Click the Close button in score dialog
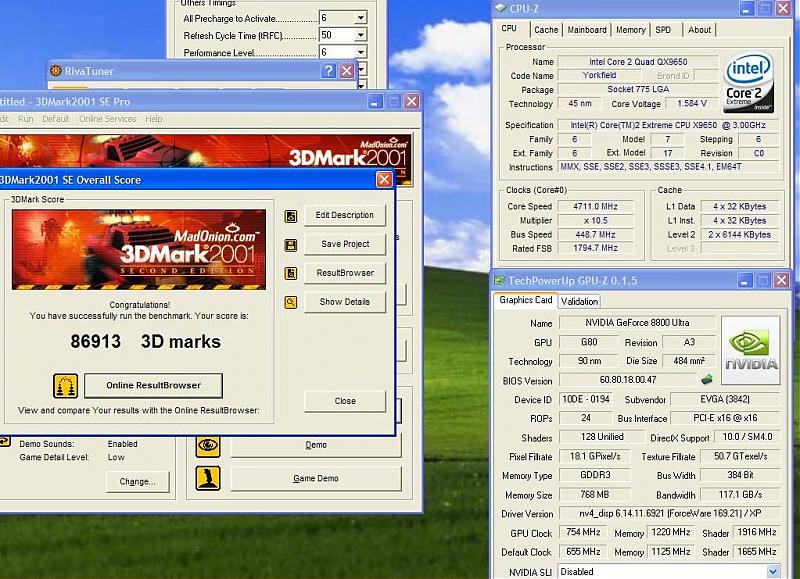Viewport: 800px width, 579px height. (345, 401)
